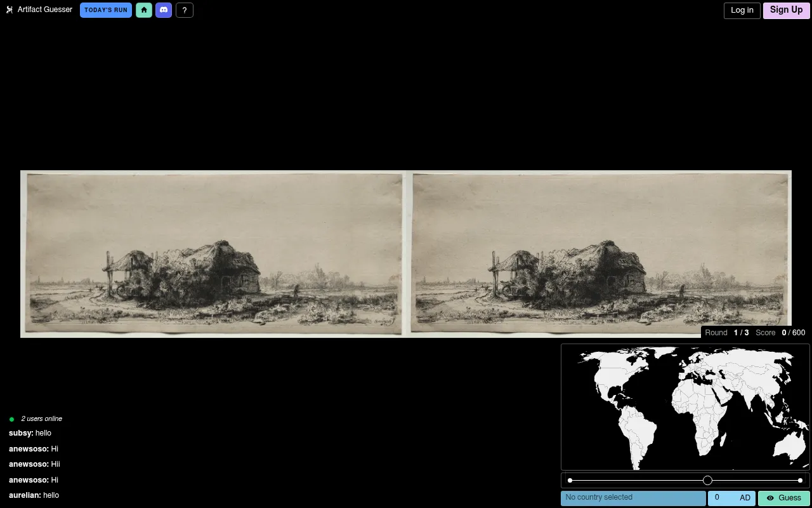Click the Sign Up button

787,10
